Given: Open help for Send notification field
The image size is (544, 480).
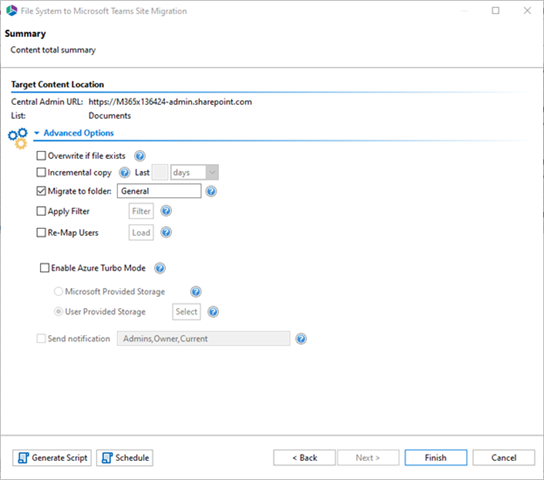Looking at the screenshot, I should (301, 338).
